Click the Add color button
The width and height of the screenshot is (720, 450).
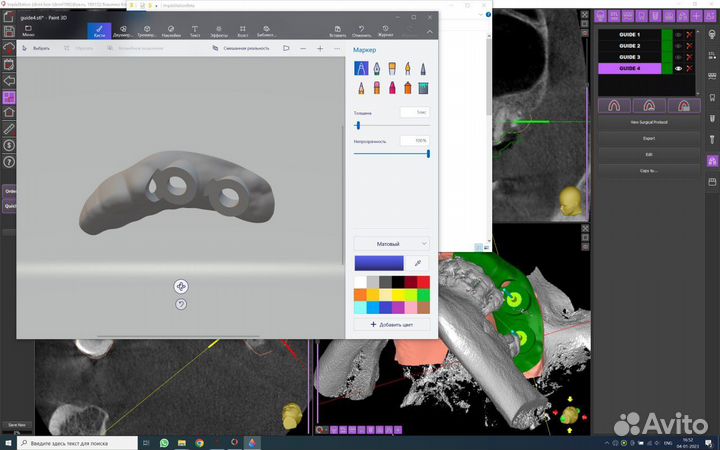(x=391, y=324)
